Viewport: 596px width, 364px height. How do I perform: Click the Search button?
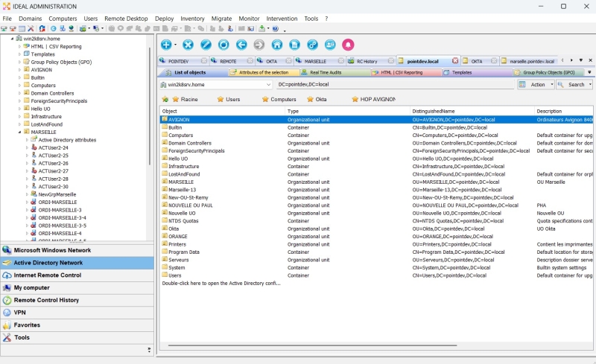point(576,85)
